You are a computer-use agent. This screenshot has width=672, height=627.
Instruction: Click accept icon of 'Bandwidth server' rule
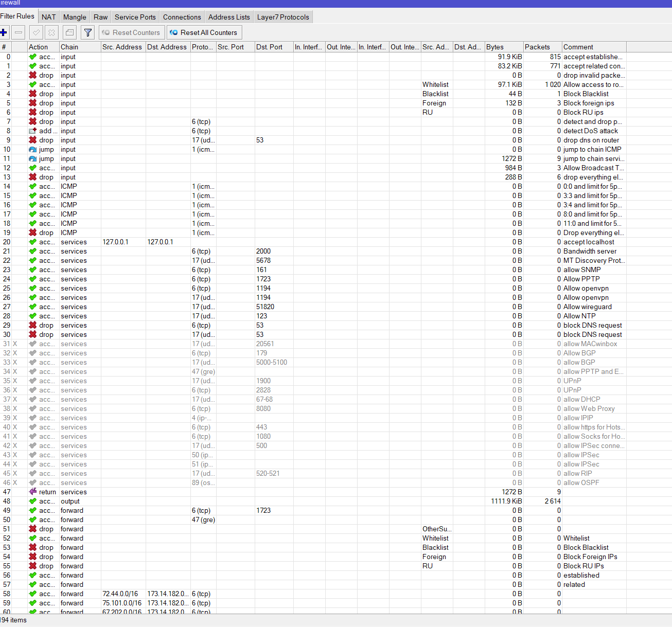pyautogui.click(x=33, y=251)
